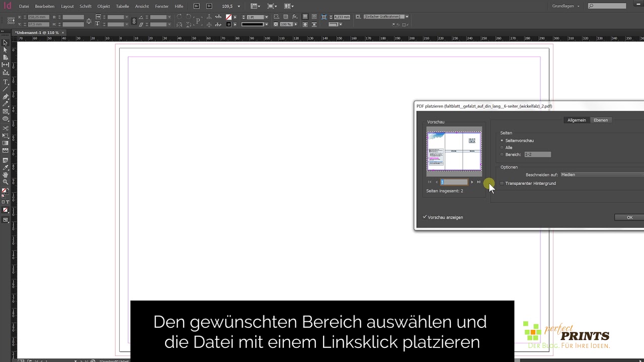Select the Zoom tool
The image size is (644, 362).
[6, 182]
